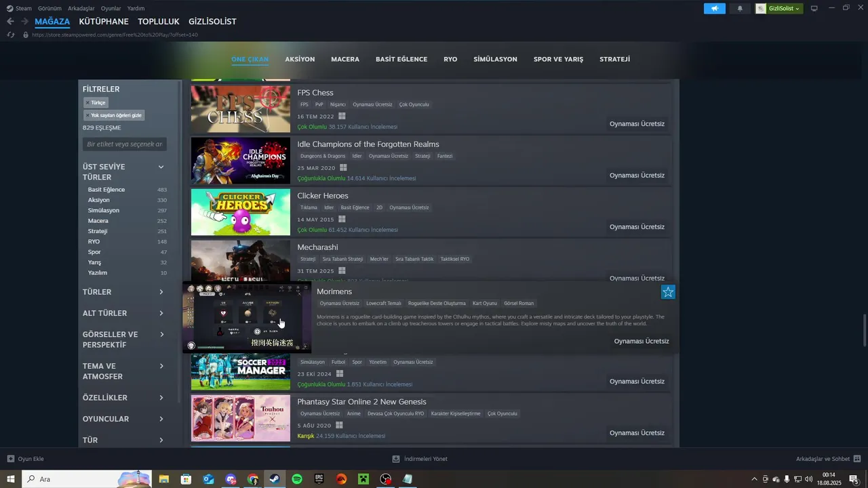Click the filter tag search field

125,144
